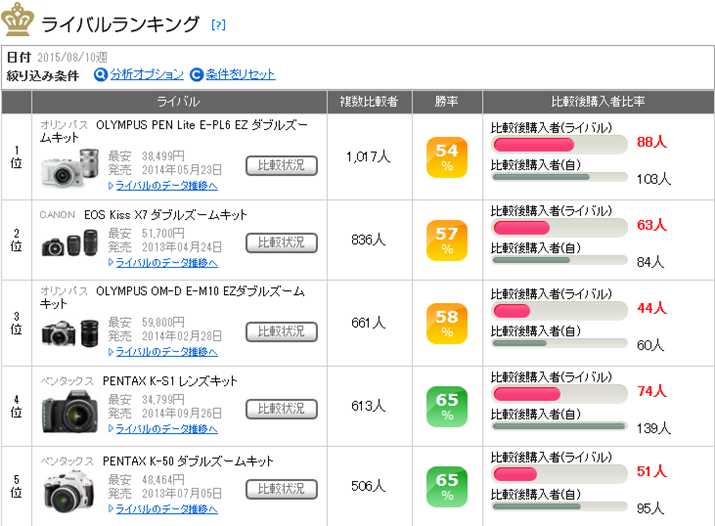
Task: Expand ライバルのデータ推移へ for PENTAX K-S1
Action: point(163,429)
